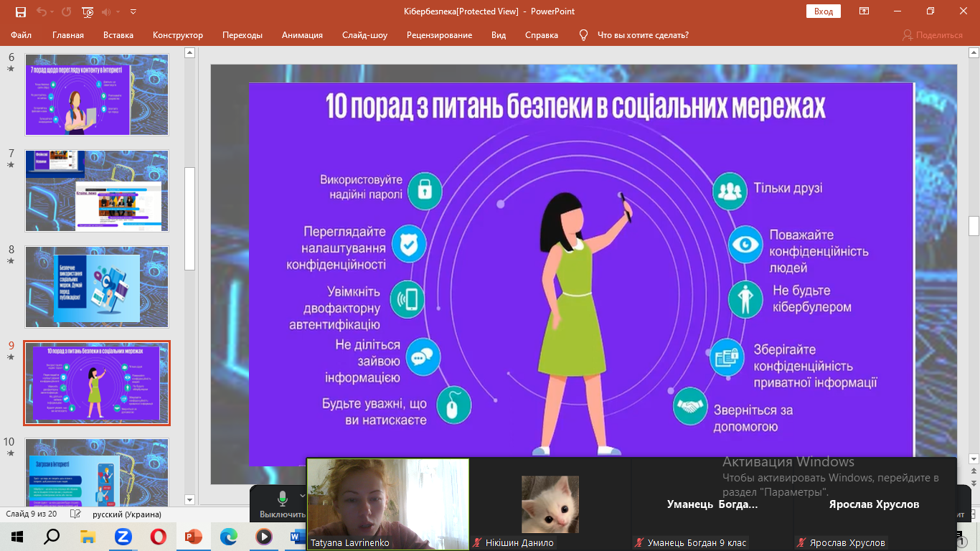This screenshot has height=551, width=980.
Task: Select slide 7 thumbnail
Action: [97, 190]
